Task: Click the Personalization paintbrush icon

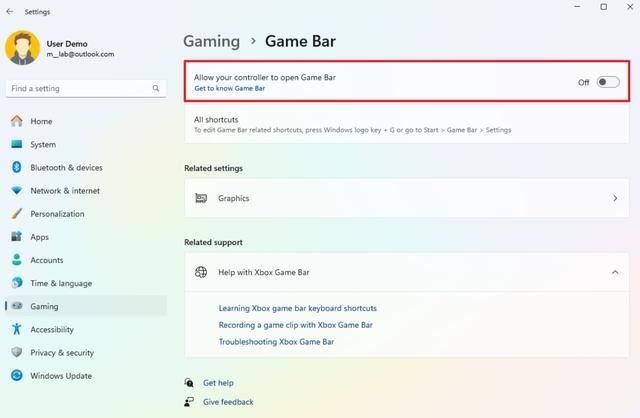Action: point(17,213)
